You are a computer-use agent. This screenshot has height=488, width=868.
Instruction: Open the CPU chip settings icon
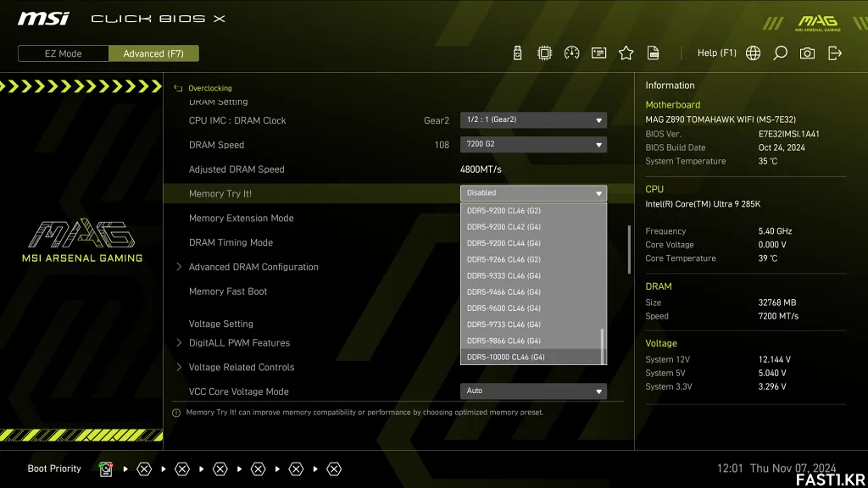544,53
